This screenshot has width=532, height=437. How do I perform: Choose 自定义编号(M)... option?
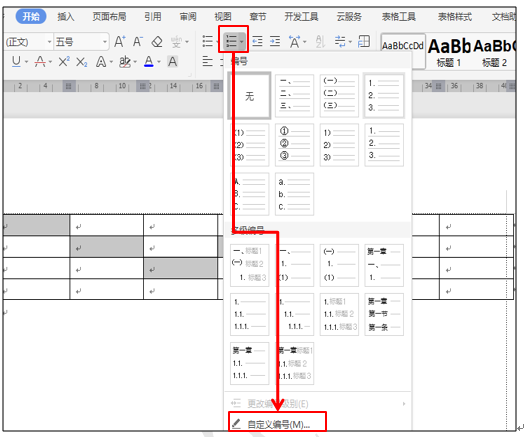tap(277, 423)
